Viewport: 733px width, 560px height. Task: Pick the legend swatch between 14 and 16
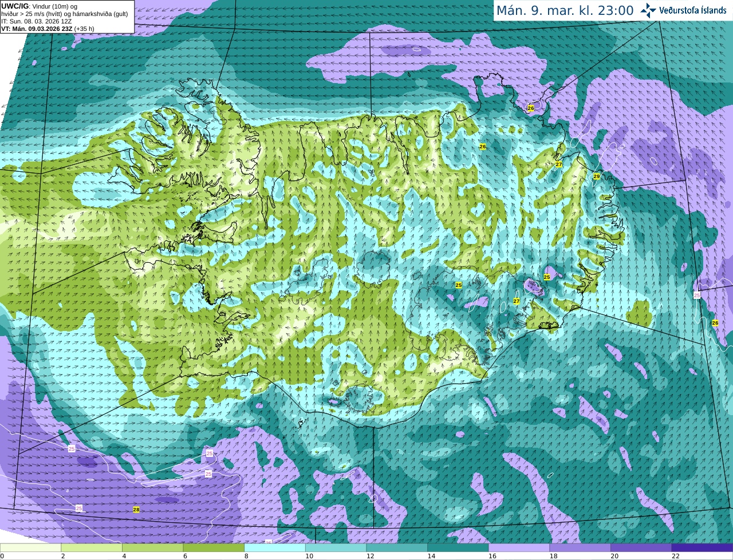coord(458,548)
